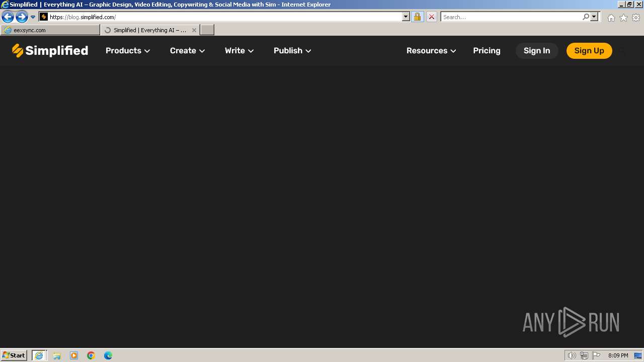Open the Pricing link
Viewport: 644px width, 362px height.
click(487, 51)
